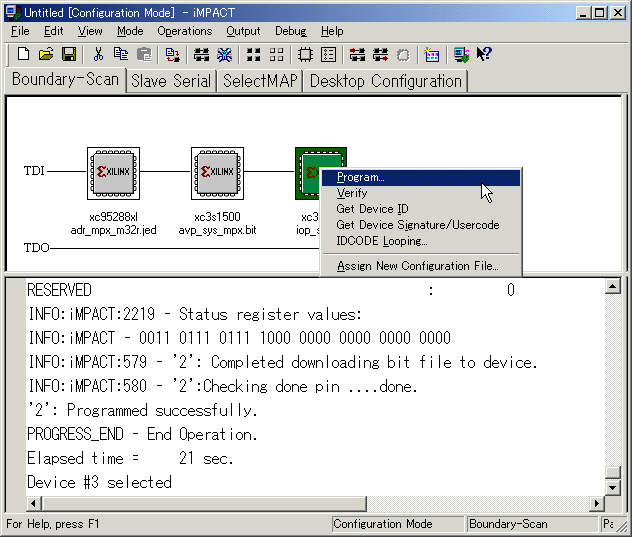Click the xc95288xl device name label
This screenshot has width=632, height=537.
[114, 217]
